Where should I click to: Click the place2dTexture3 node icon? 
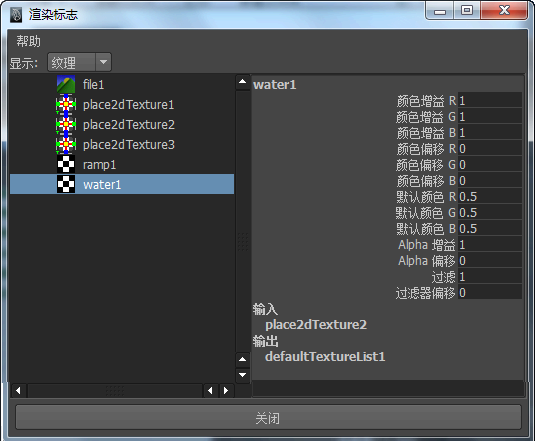click(66, 144)
